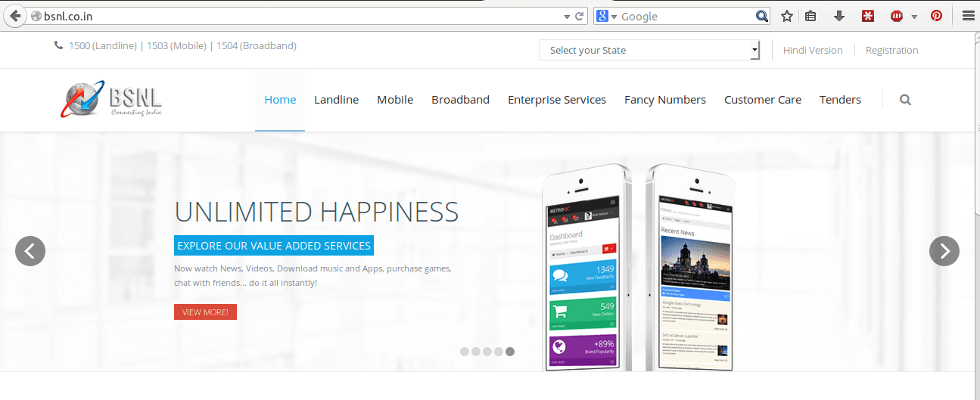Select the second slider pagination dot
Image resolution: width=980 pixels, height=400 pixels.
pyautogui.click(x=476, y=351)
